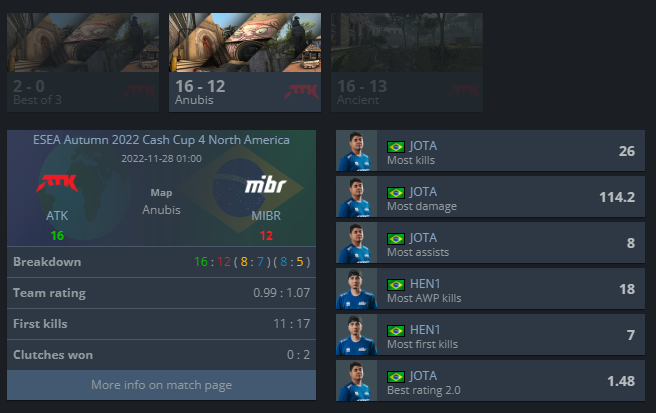Select the Best of 3 overview tab
656x413 pixels.
tap(83, 62)
